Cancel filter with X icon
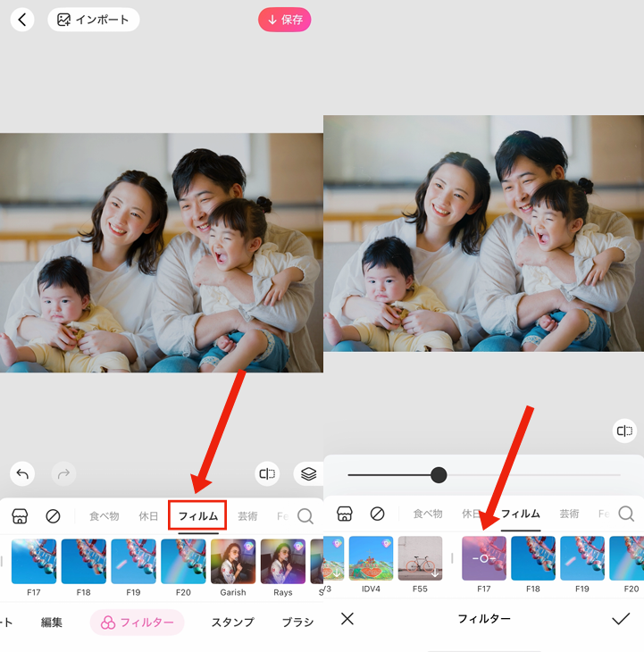The image size is (644, 652). click(347, 619)
